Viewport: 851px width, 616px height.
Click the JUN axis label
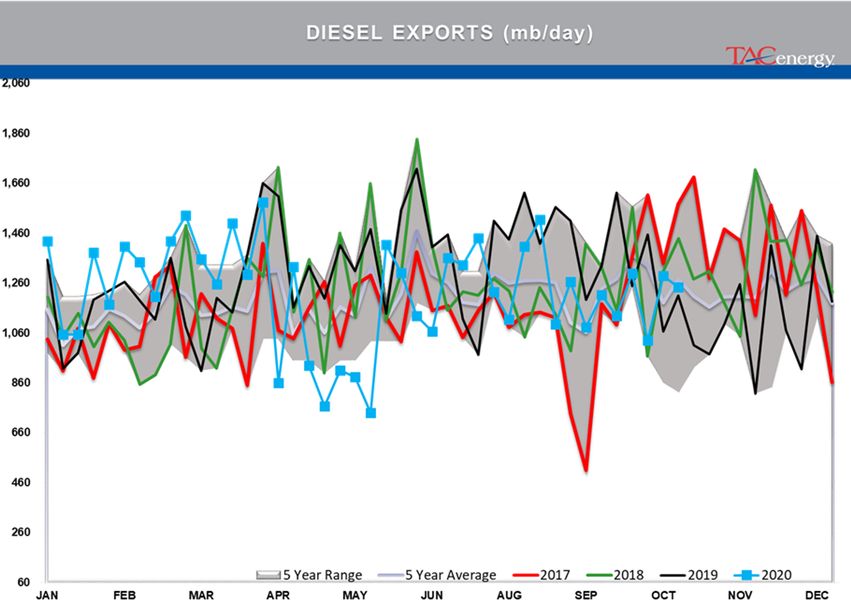tap(432, 596)
